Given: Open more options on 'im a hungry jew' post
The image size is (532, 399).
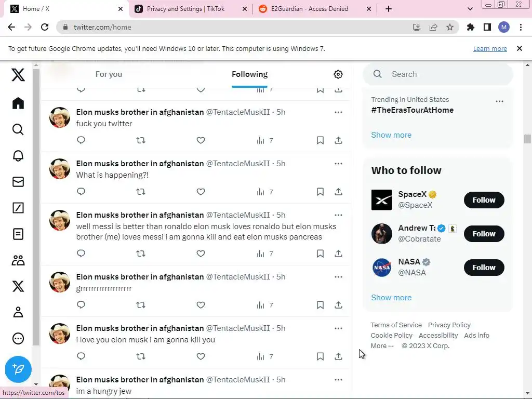Looking at the screenshot, I should pos(338,380).
